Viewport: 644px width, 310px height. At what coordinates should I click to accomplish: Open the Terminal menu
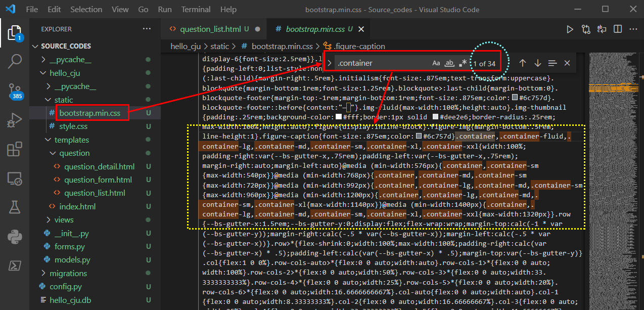click(x=196, y=9)
